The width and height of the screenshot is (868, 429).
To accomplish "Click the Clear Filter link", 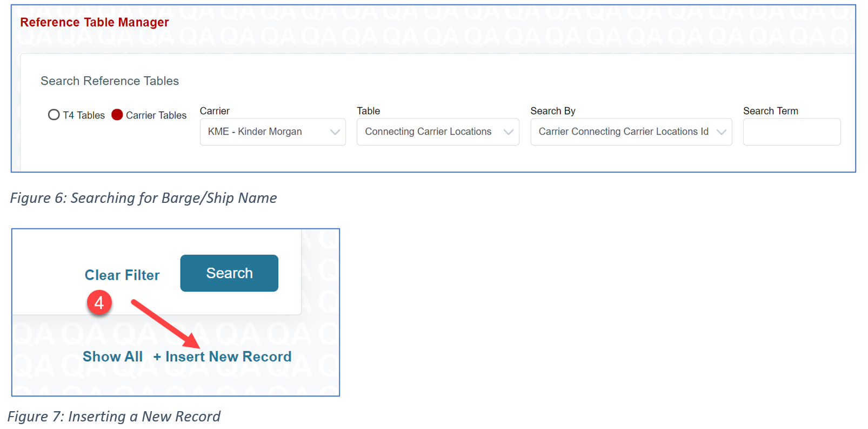I will point(122,275).
